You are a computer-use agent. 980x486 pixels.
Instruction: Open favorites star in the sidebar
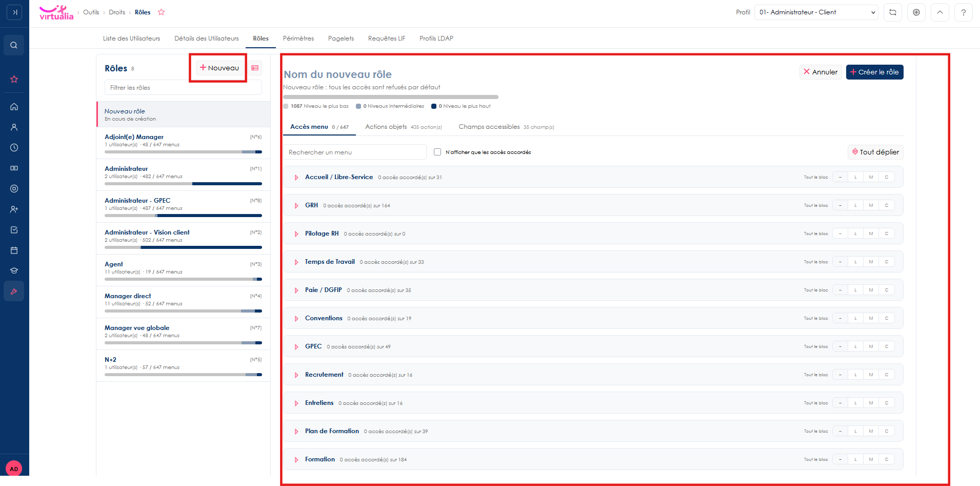[14, 79]
